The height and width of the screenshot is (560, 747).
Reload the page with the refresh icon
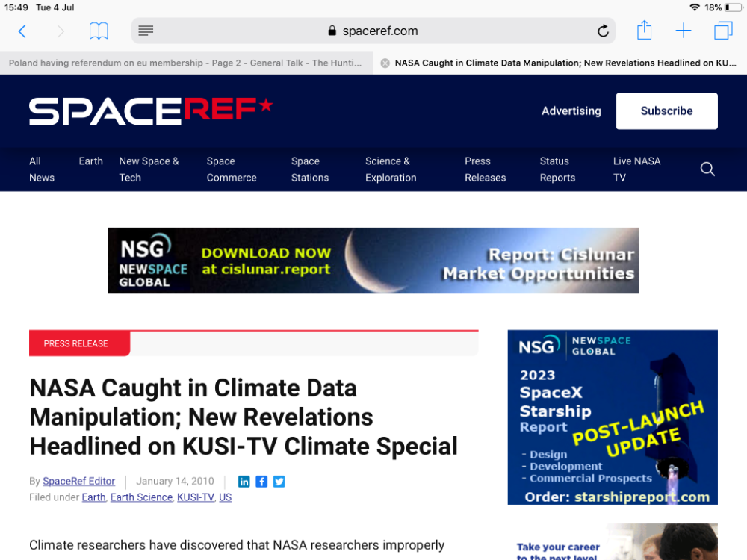tap(603, 31)
